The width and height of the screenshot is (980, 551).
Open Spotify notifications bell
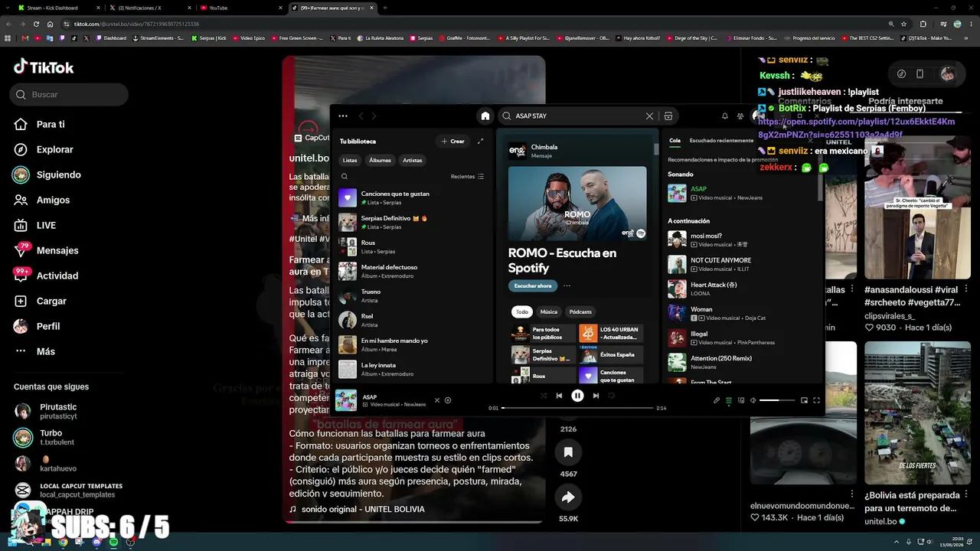click(725, 116)
